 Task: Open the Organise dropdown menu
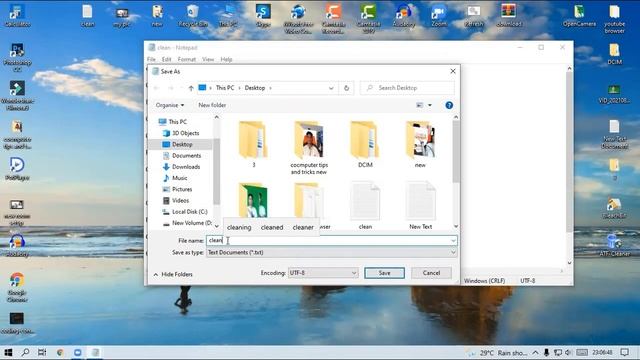click(169, 105)
